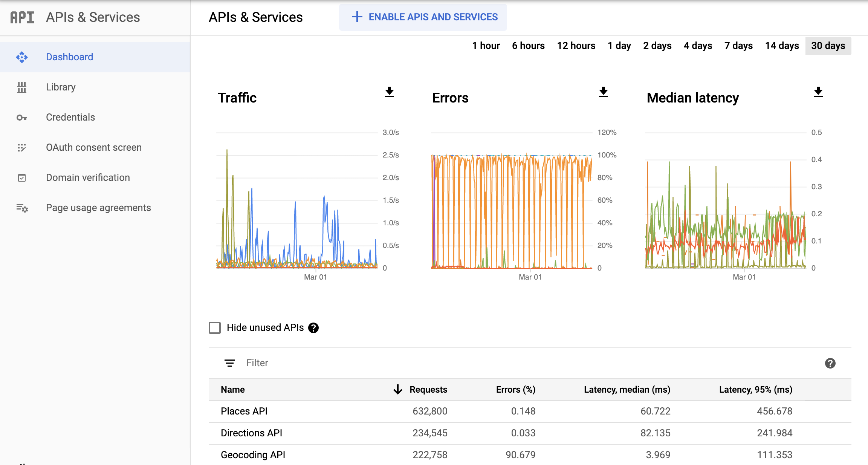Image resolution: width=868 pixels, height=465 pixels.
Task: Select the 1 hour time range
Action: [x=486, y=45]
